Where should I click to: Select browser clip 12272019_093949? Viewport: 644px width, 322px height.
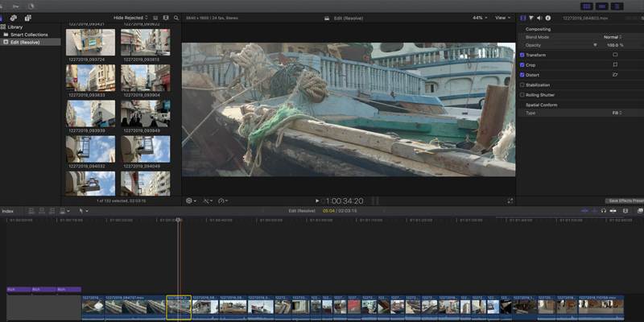point(146,114)
